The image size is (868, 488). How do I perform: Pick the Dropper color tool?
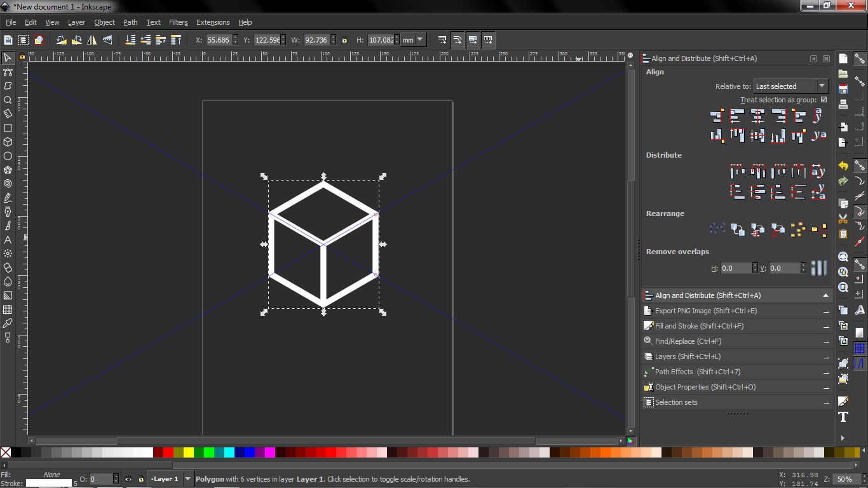pyautogui.click(x=8, y=323)
